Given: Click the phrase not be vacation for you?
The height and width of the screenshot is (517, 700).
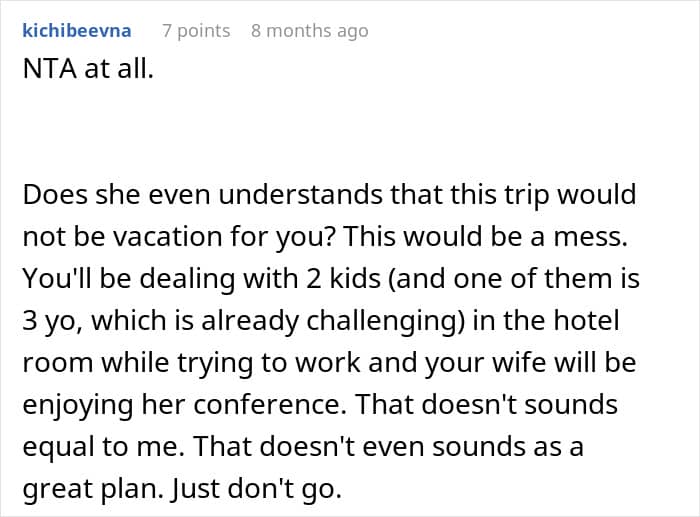Looking at the screenshot, I should pos(179,236).
